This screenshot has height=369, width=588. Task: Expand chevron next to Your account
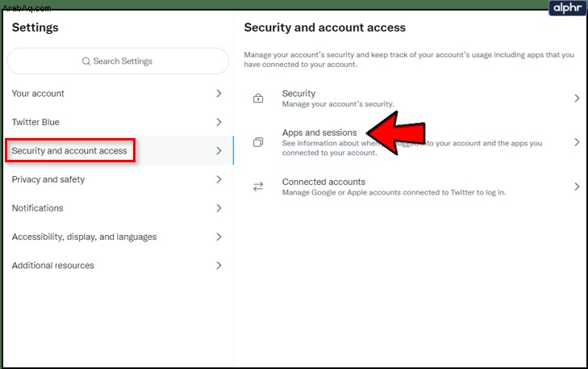coord(219,94)
